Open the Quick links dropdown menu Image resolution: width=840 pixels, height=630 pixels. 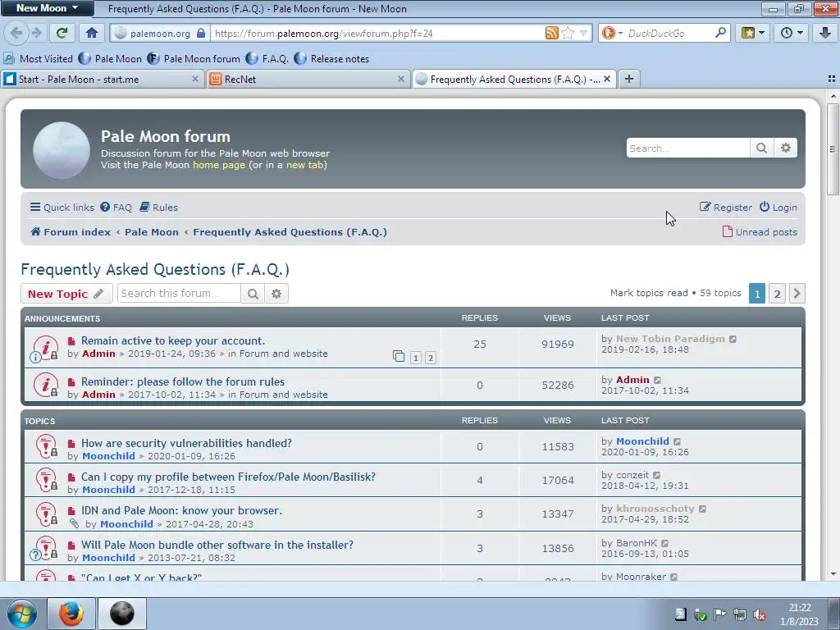click(x=62, y=208)
